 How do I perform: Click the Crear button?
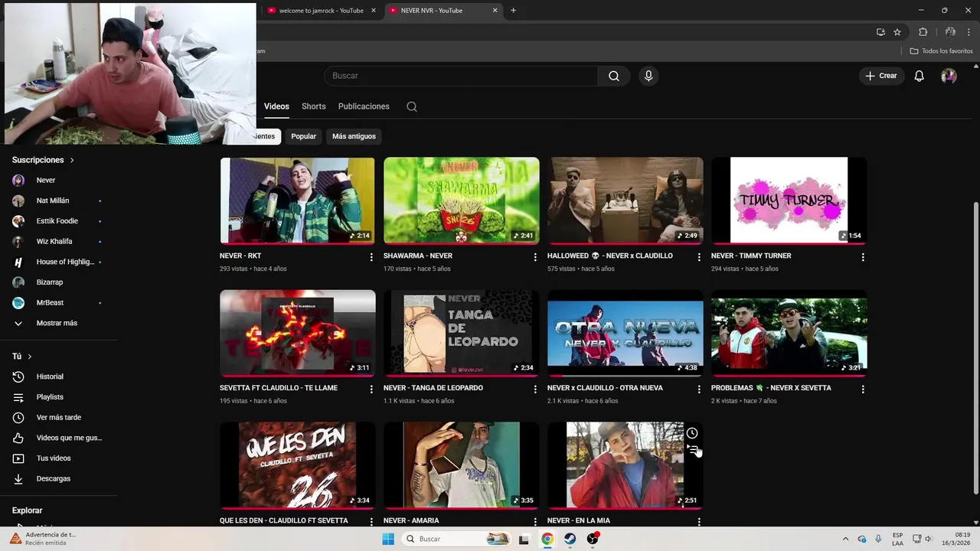881,76
